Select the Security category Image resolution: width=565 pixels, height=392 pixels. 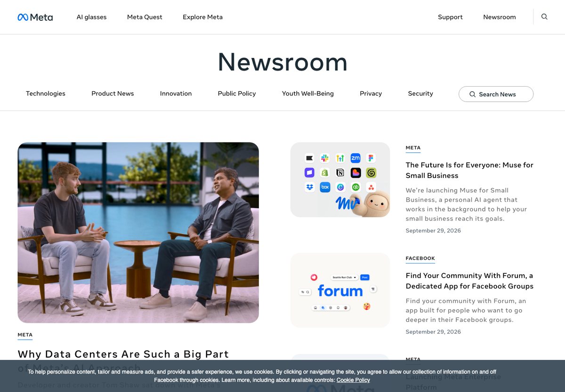coord(420,94)
